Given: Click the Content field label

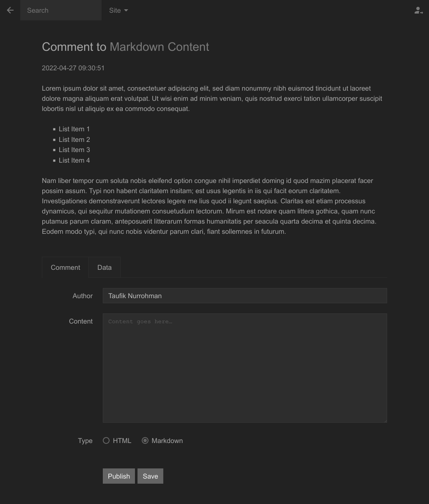Looking at the screenshot, I should click(x=81, y=321).
